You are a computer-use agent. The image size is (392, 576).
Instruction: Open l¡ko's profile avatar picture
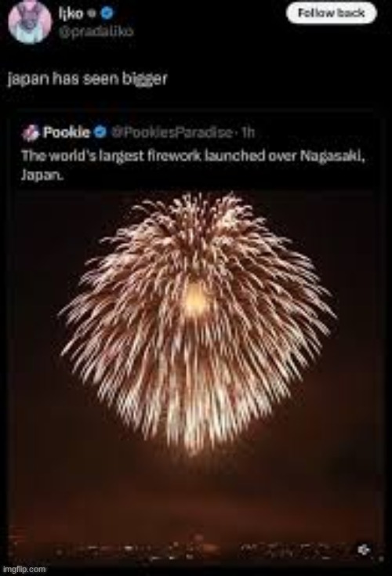[29, 22]
